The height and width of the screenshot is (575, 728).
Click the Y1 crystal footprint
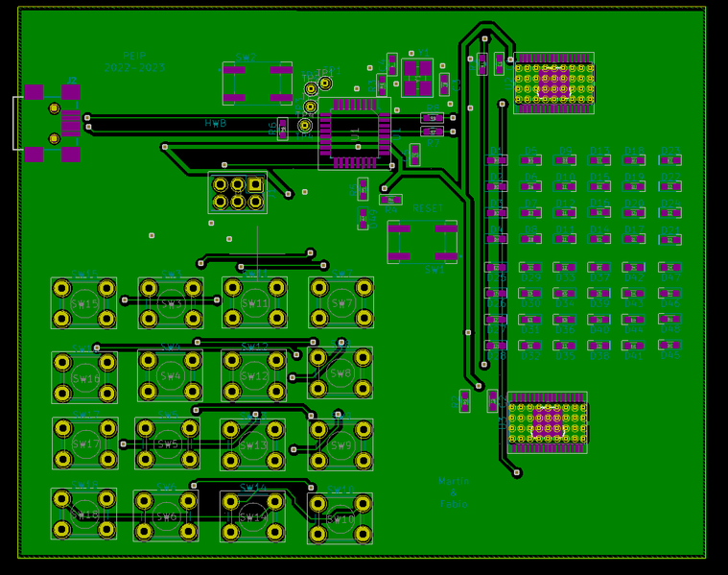coord(417,79)
